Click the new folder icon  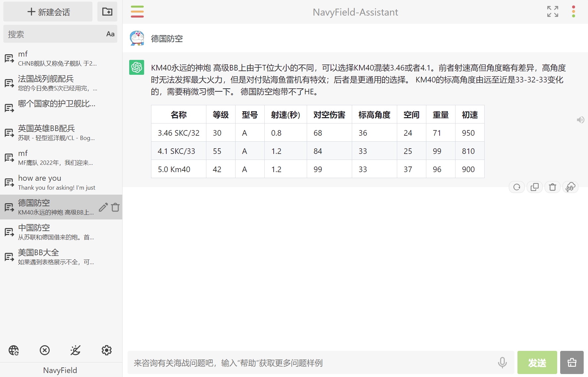click(107, 12)
